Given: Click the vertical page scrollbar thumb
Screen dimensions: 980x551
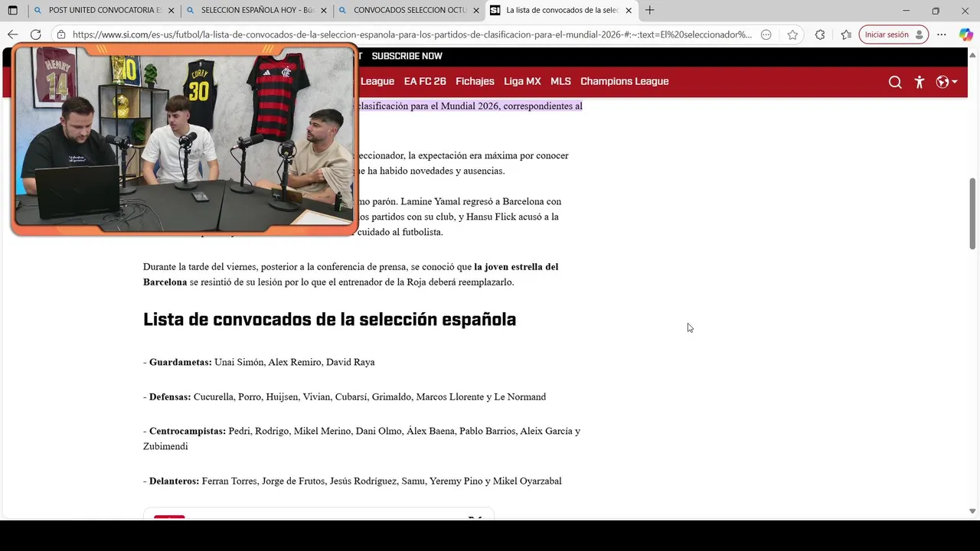Looking at the screenshot, I should [973, 214].
